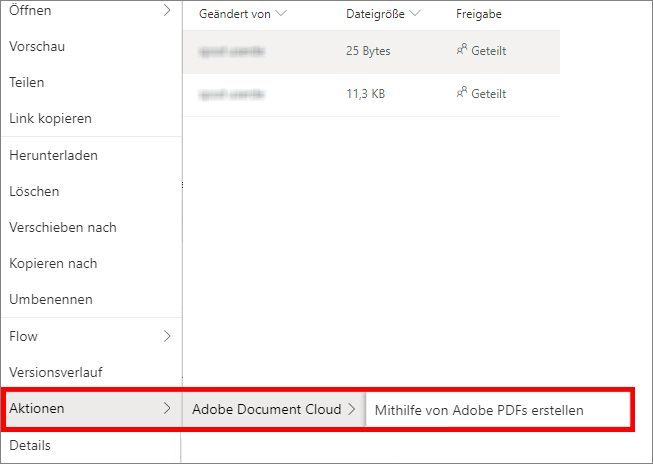Open the Dateigröße column dropdown
Viewport: 653px width, 464px height.
pyautogui.click(x=414, y=14)
